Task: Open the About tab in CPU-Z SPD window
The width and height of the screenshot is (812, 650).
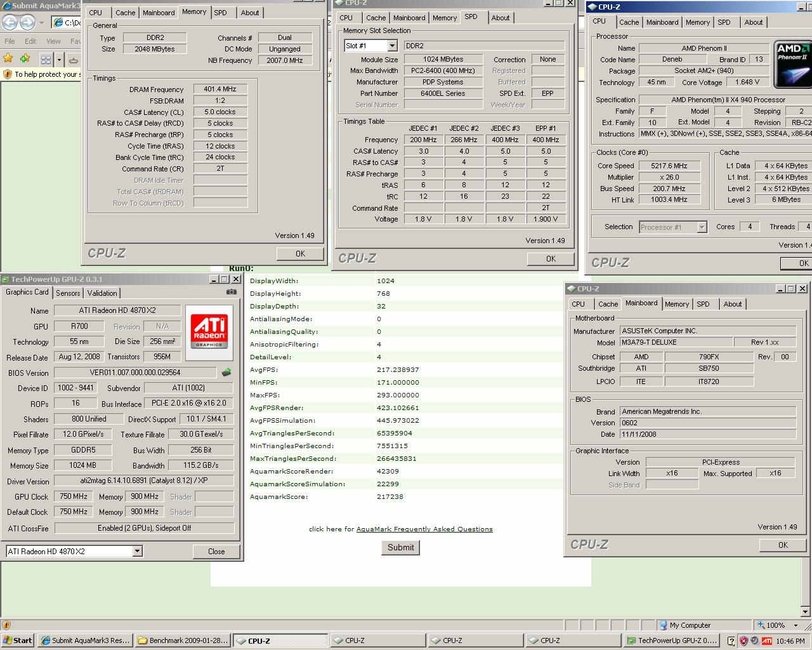Action: (x=501, y=18)
